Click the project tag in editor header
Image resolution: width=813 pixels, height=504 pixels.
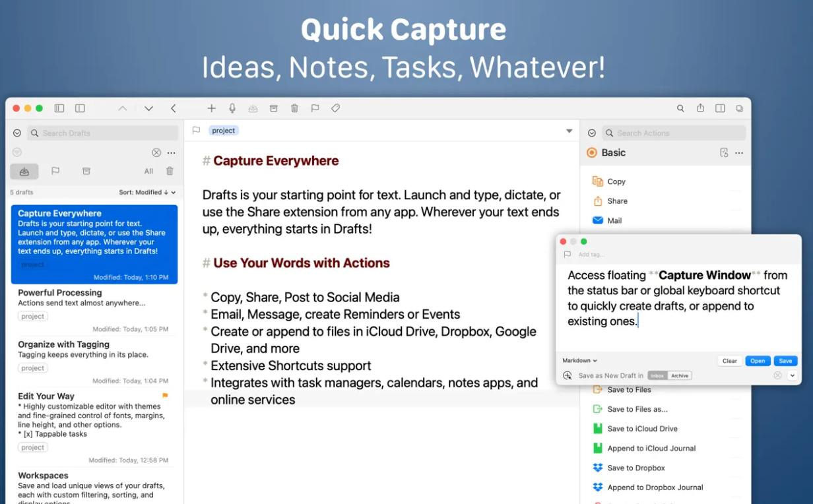(224, 131)
